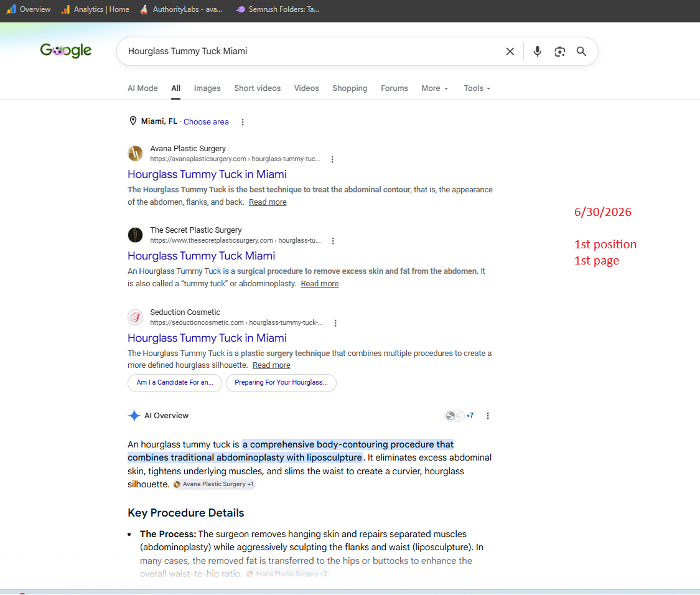Open Overview bookmark in bookmarks bar
This screenshot has height=595, width=700.
28,9
